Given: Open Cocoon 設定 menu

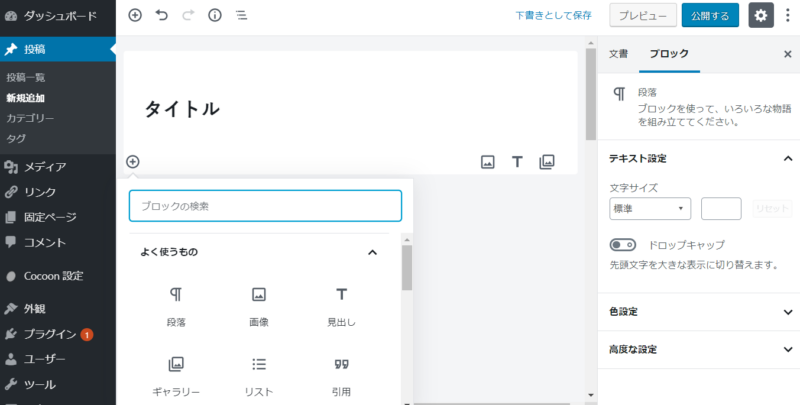Looking at the screenshot, I should pyautogui.click(x=58, y=276).
